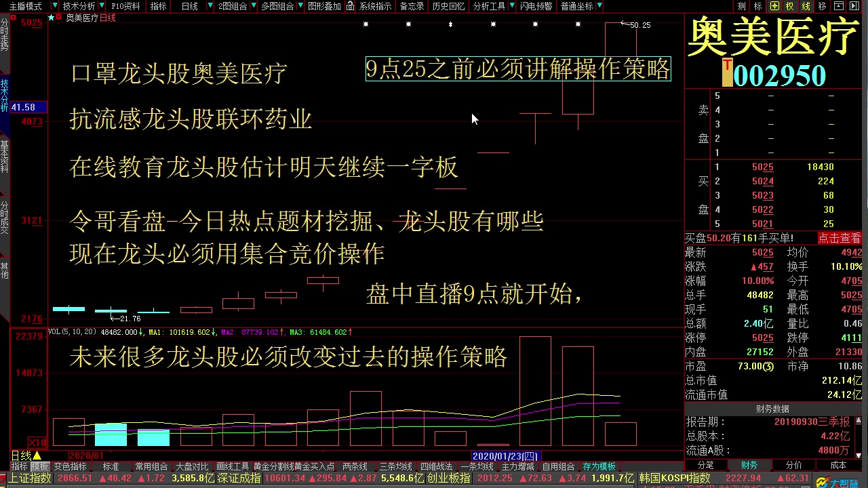Select the 黄金分割线黄金买入点 template
The height and width of the screenshot is (488, 868).
[294, 466]
